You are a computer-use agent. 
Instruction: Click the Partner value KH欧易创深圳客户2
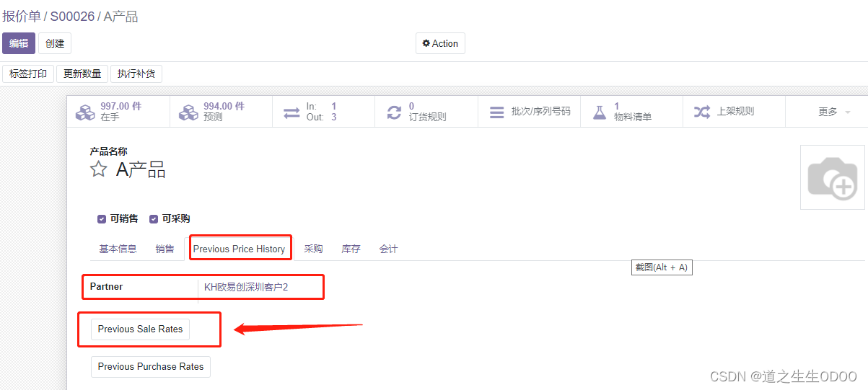tap(246, 287)
